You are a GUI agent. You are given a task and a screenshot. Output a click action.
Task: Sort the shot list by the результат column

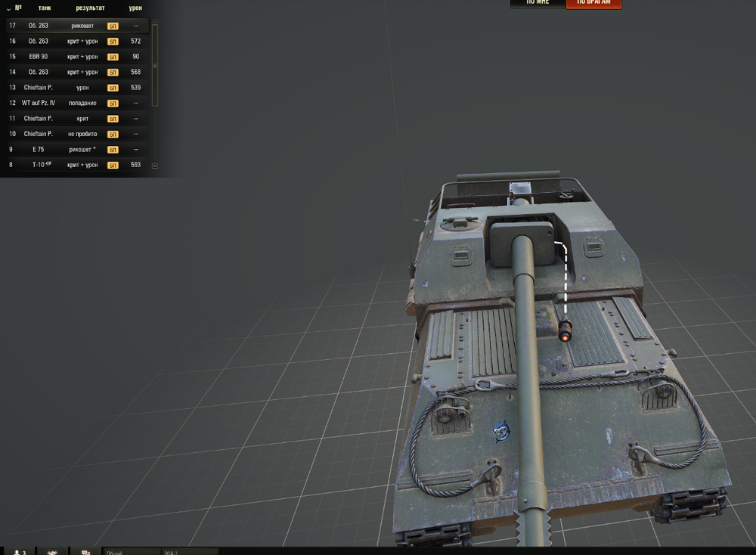click(90, 8)
